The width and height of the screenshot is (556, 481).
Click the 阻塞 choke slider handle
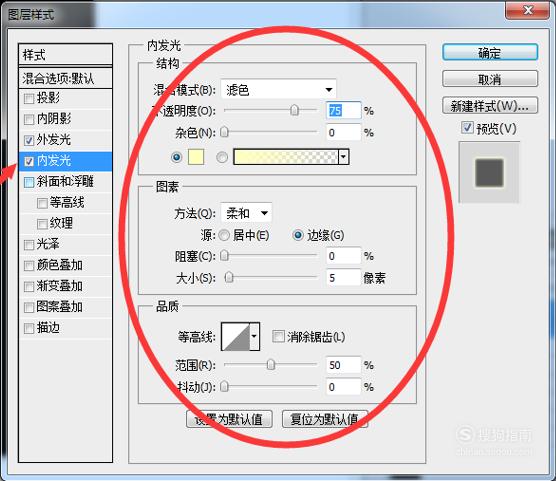point(224,255)
